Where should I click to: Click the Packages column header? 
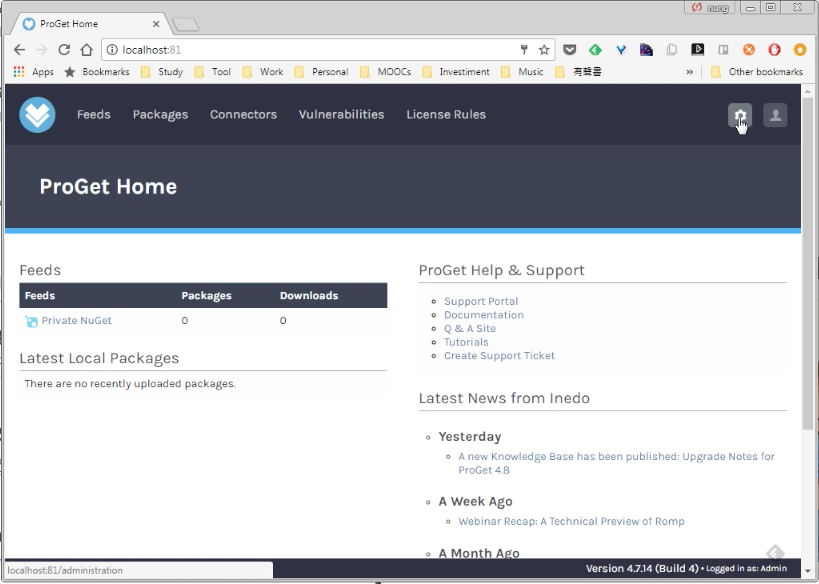(x=206, y=296)
